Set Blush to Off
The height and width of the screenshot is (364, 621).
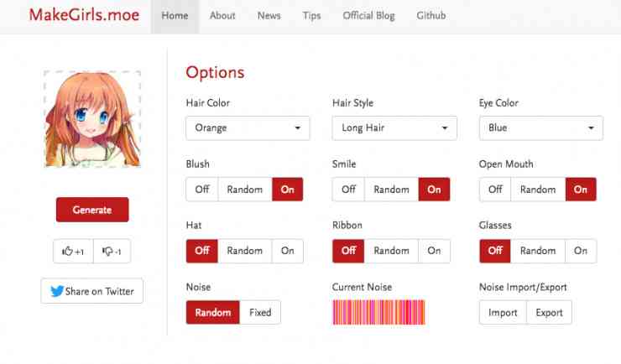tap(202, 190)
